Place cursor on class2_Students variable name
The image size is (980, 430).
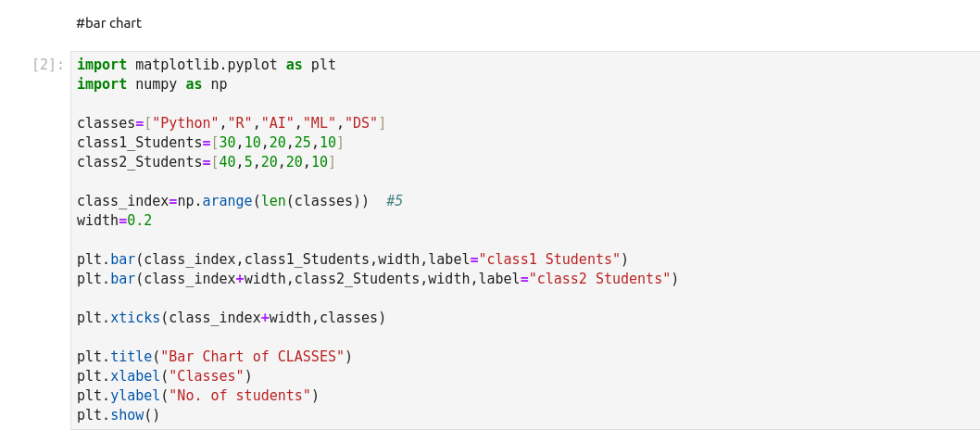(x=139, y=162)
